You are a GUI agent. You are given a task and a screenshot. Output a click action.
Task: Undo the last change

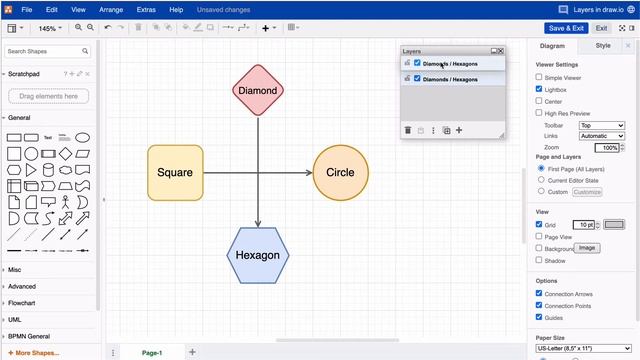coord(108,27)
